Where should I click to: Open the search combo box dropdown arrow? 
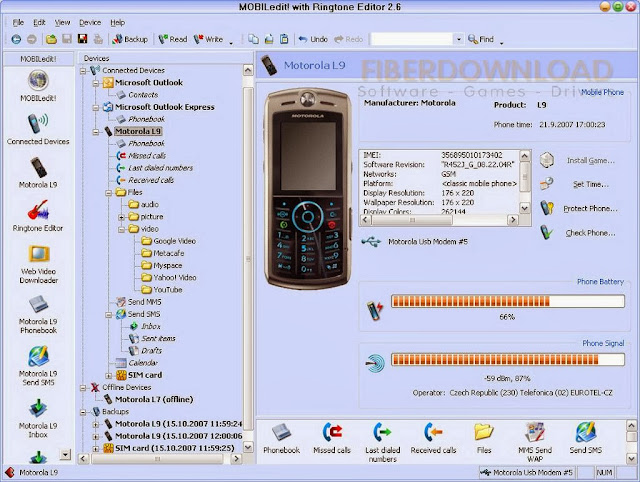click(x=459, y=39)
